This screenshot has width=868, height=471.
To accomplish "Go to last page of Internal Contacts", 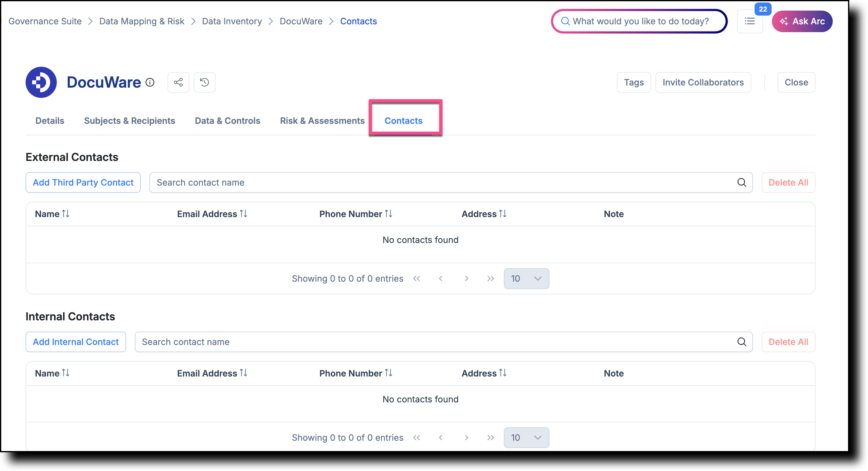I will tap(490, 438).
